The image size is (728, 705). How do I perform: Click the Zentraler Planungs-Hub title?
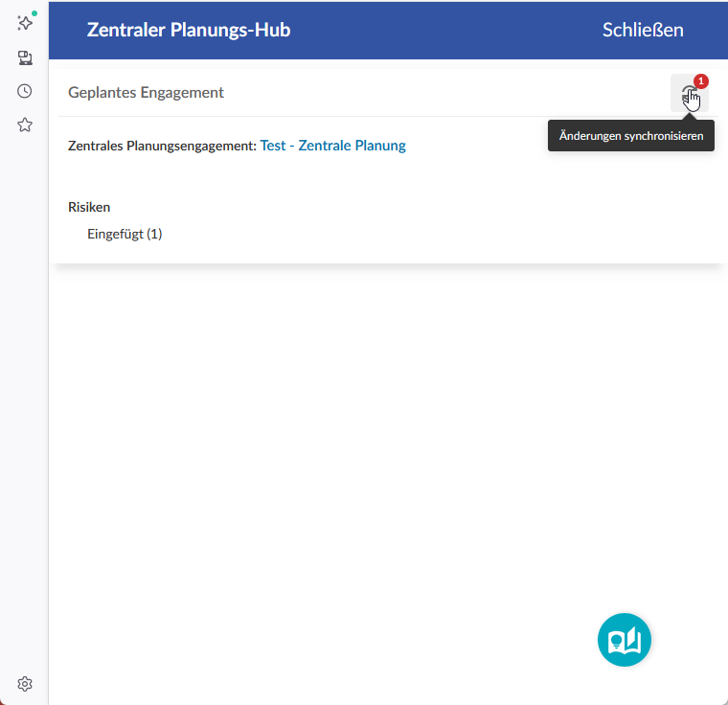189,31
